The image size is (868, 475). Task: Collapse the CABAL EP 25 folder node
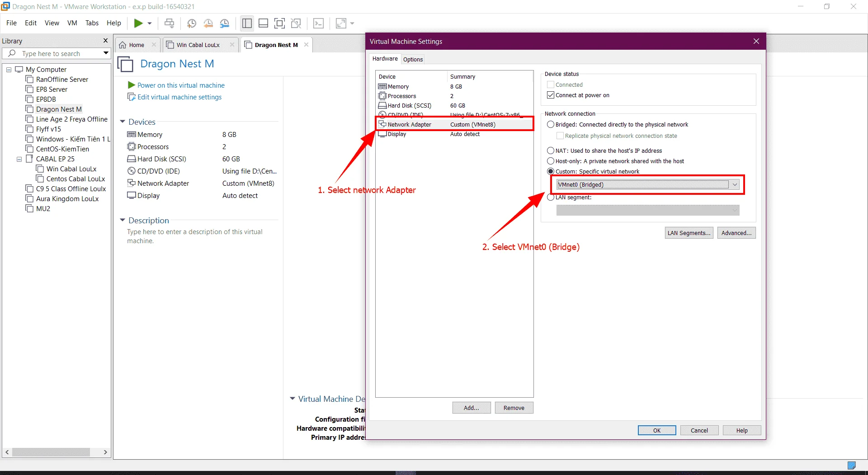point(19,159)
